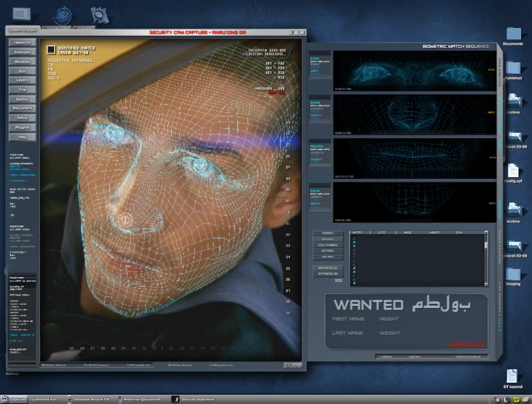Select the Mouth biometric wireframe panel
Viewport: 532px width, 404px height.
pos(414,158)
